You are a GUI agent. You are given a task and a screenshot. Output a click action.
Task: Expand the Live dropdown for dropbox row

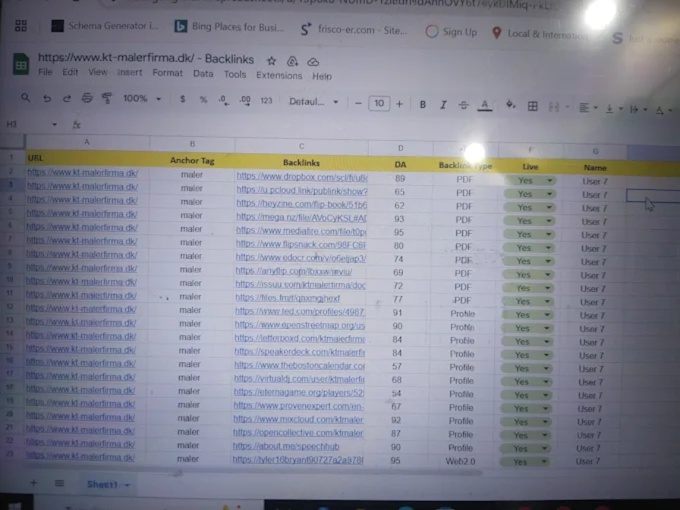coord(549,180)
